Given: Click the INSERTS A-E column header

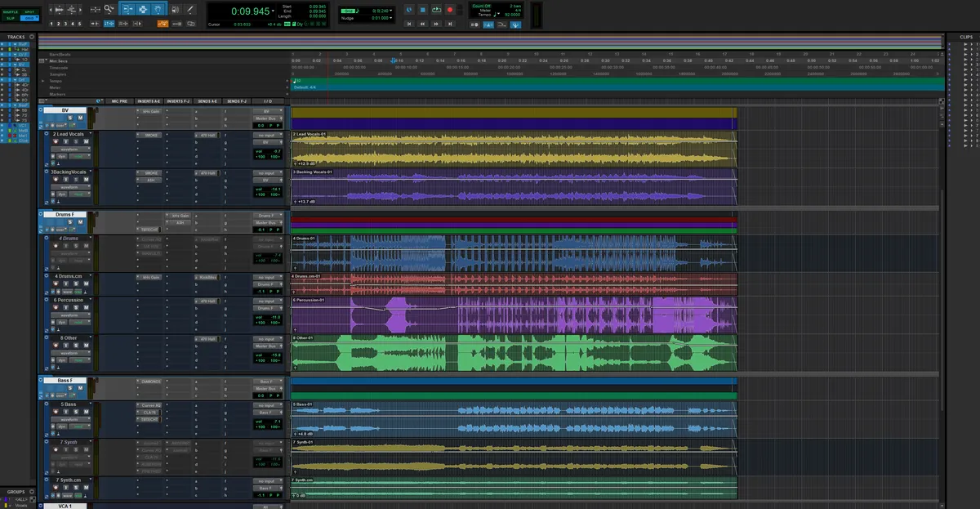Looking at the screenshot, I should click(149, 101).
